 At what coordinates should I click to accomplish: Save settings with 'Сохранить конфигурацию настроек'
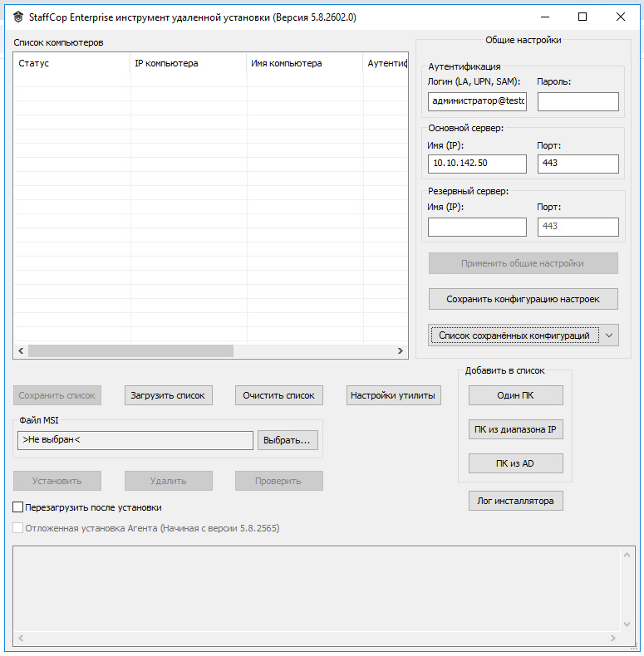coord(523,299)
